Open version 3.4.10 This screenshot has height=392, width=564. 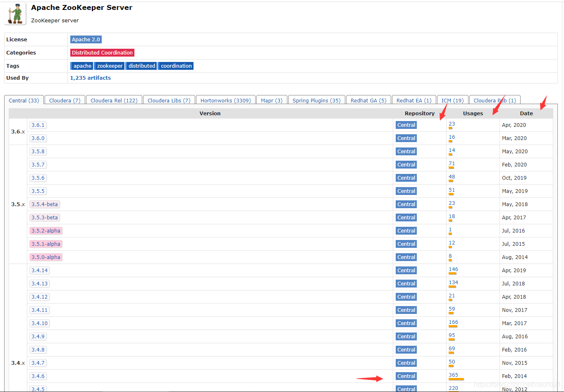(39, 323)
